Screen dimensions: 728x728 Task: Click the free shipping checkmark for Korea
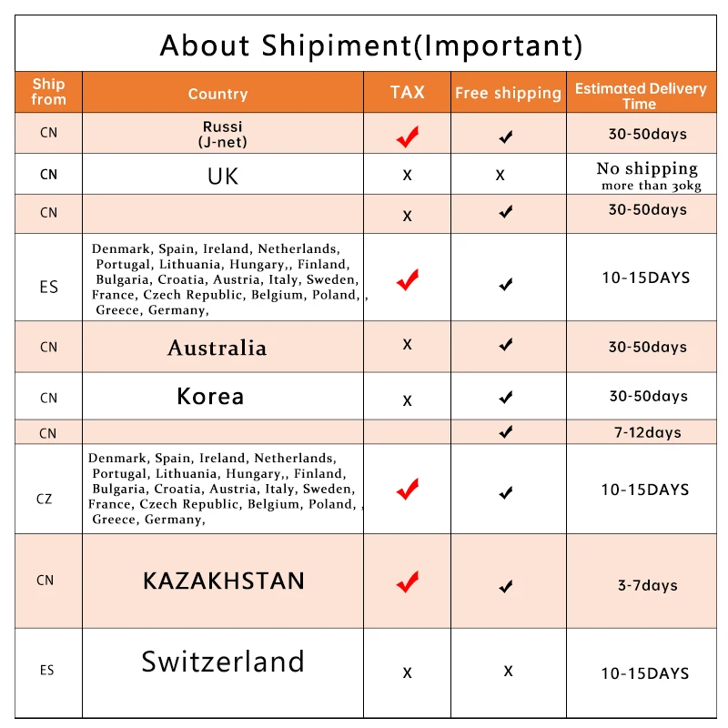pos(506,398)
